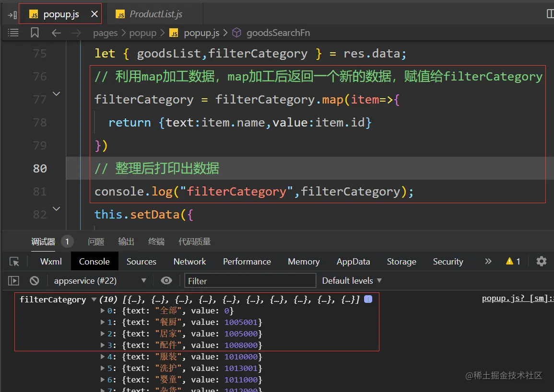The height and width of the screenshot is (392, 554).
Task: Open the appservice (#22) context dropdown
Action: tap(100, 281)
